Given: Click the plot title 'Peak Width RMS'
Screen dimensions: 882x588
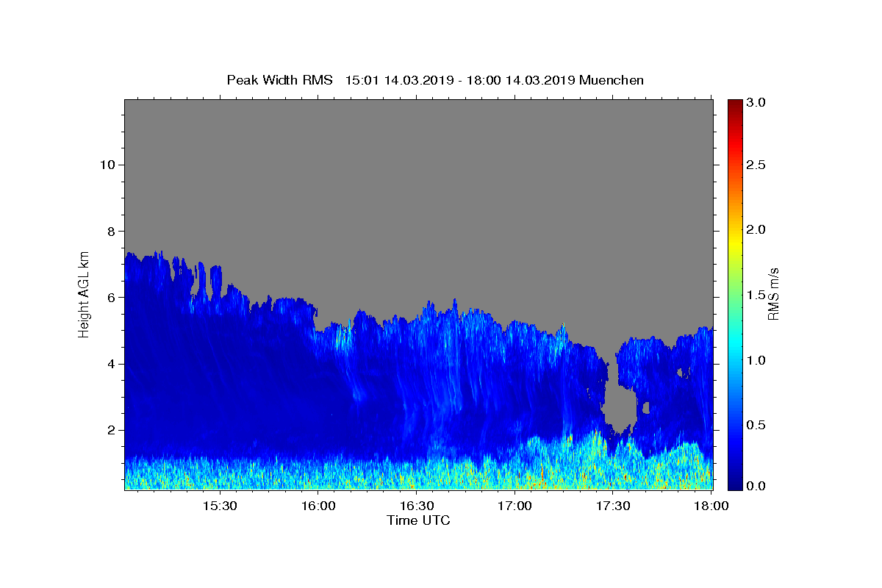Looking at the screenshot, I should coord(279,80).
